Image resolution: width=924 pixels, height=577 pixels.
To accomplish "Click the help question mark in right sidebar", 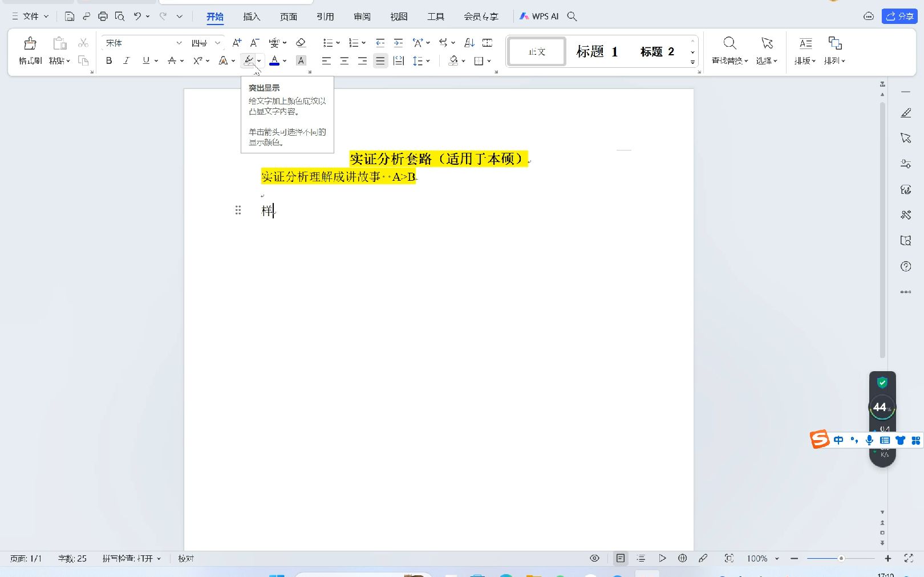I will (x=906, y=266).
